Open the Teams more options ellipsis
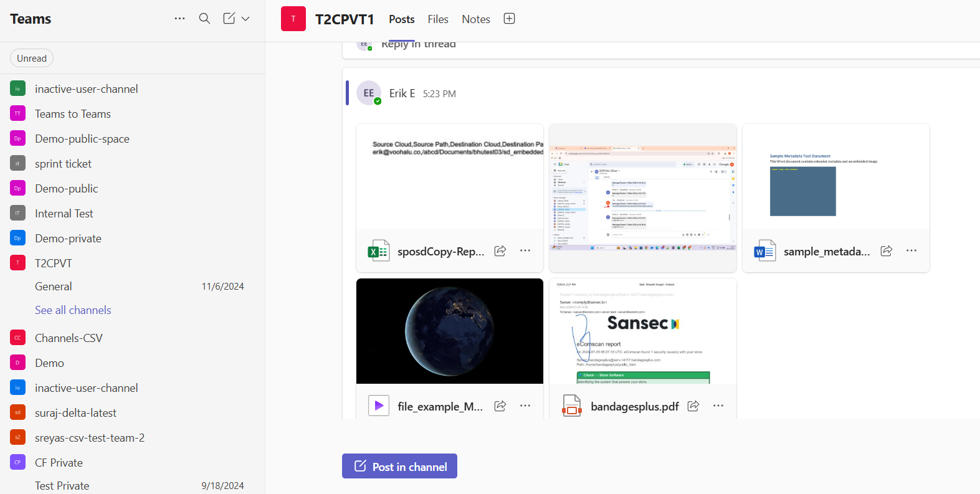 tap(179, 19)
